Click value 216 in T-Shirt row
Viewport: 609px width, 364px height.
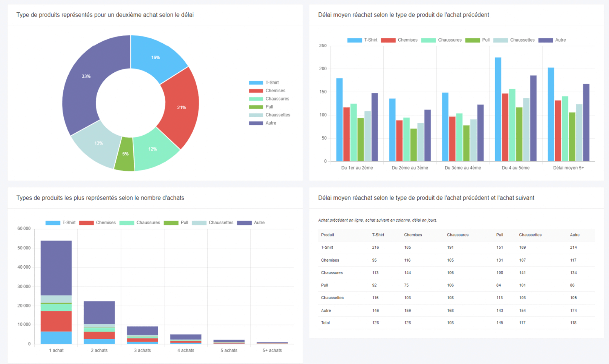pyautogui.click(x=375, y=248)
